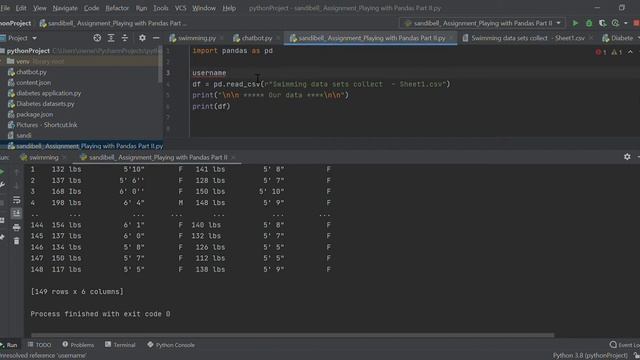Hide the Project tool window with the minus icon

156,38
